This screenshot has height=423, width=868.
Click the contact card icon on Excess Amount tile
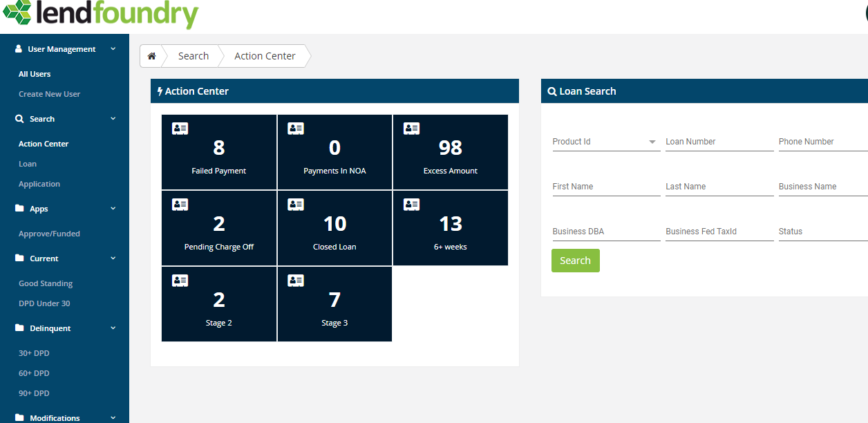[411, 128]
